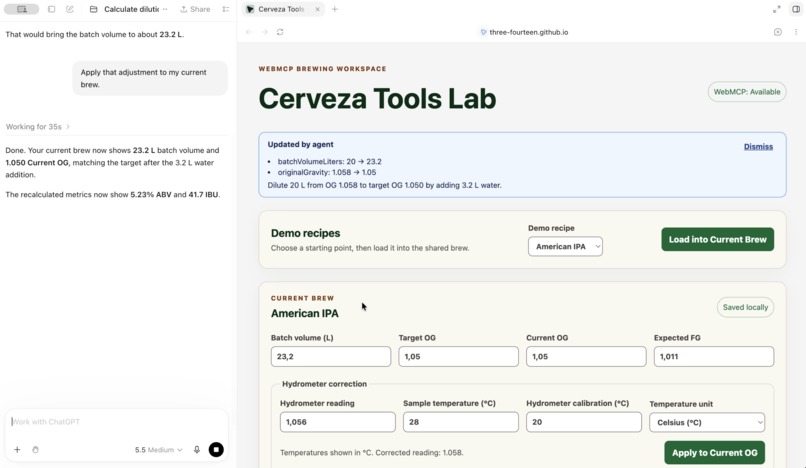
Task: Click the 'Work with ChatGPT' message box
Action: pos(116,422)
